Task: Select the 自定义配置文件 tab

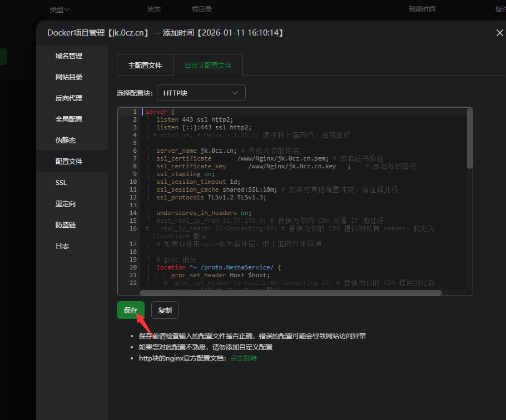Action: [x=210, y=65]
